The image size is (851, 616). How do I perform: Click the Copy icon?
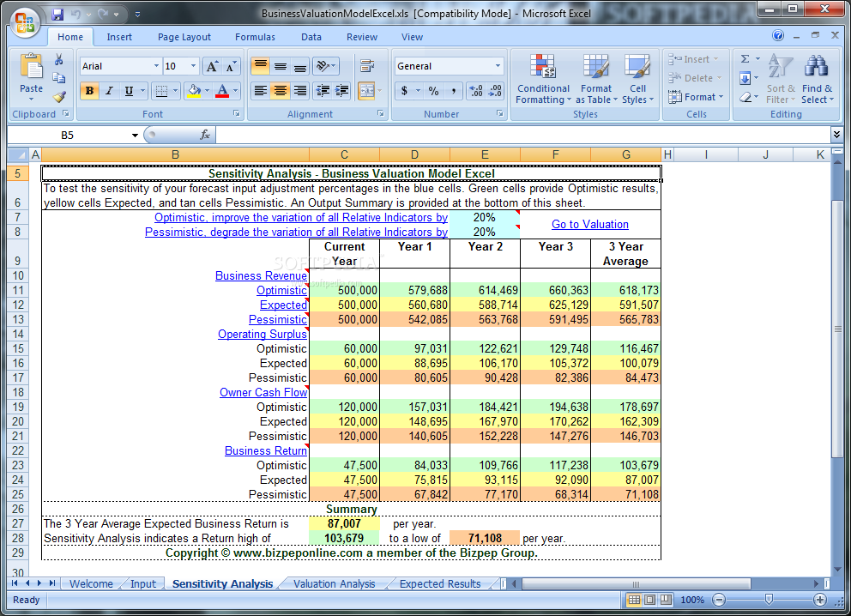pos(58,78)
